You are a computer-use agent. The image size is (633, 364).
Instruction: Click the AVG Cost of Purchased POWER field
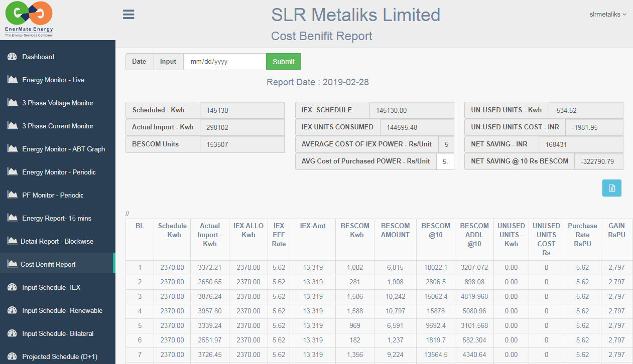[x=445, y=161]
